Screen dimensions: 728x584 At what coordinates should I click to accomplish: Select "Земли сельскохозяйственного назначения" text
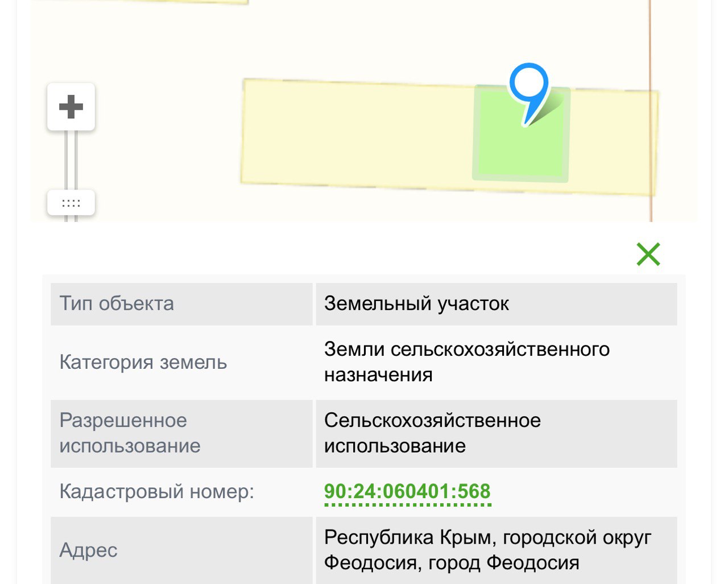(466, 362)
